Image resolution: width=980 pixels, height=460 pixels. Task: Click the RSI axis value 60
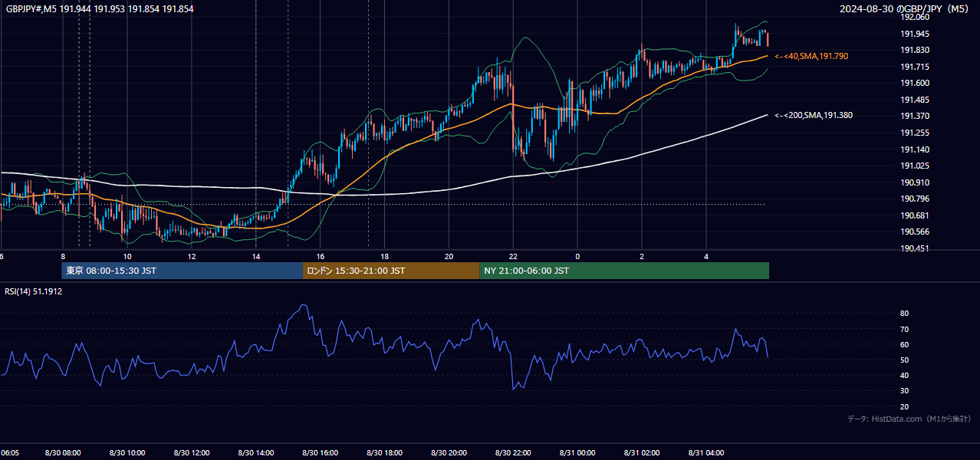pyautogui.click(x=904, y=344)
